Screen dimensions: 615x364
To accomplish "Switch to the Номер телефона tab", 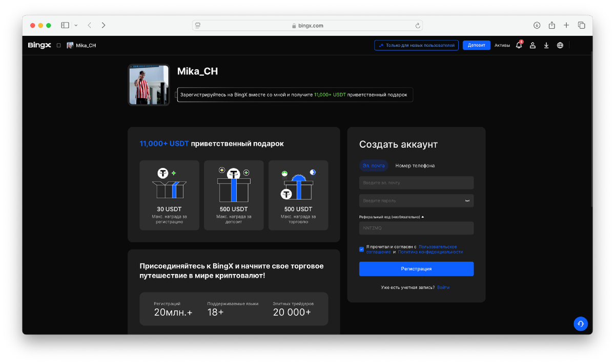I will (x=415, y=165).
